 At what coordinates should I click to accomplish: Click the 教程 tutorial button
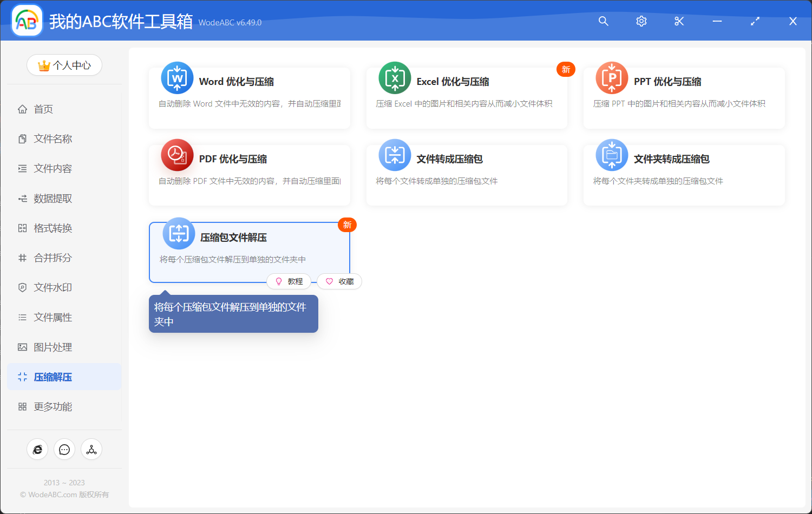point(289,281)
